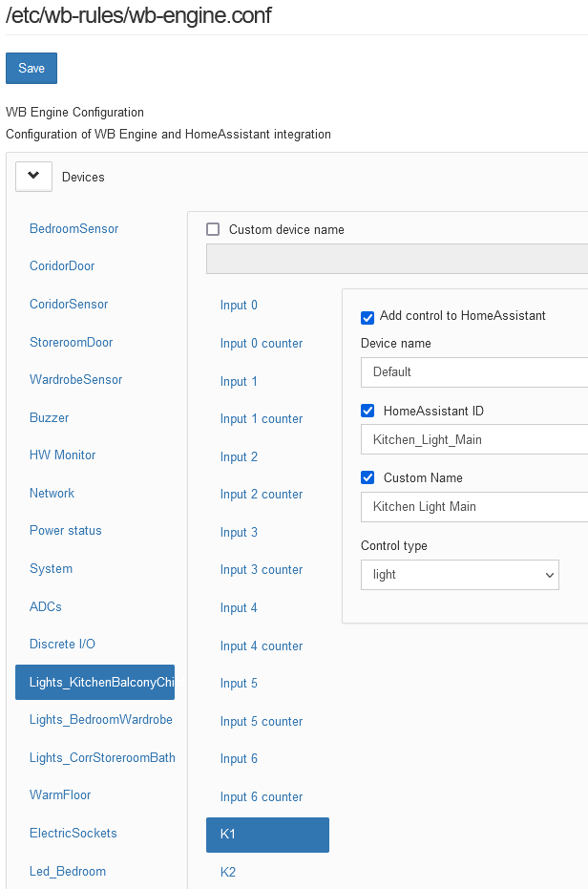Click the Custom Name input field
The image size is (588, 889).
[473, 506]
